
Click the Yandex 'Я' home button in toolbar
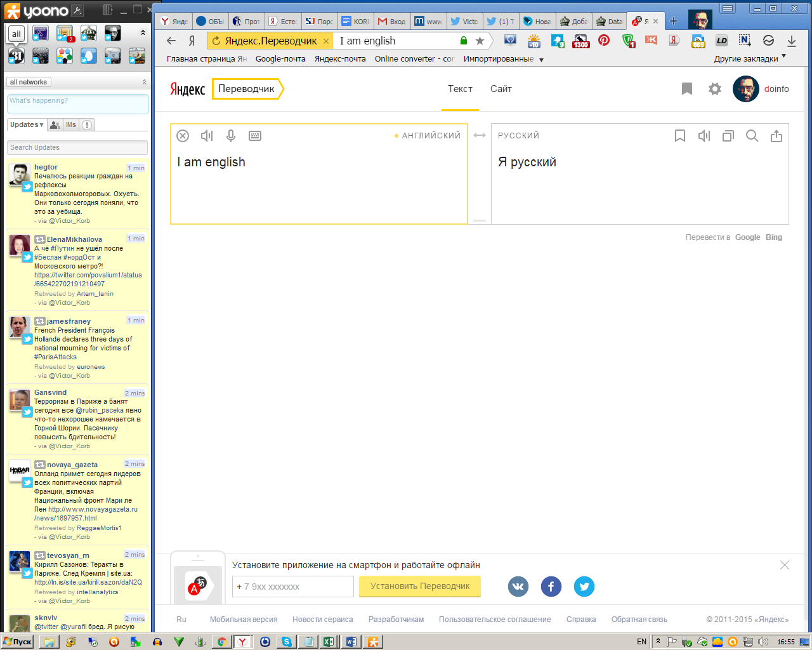[192, 41]
